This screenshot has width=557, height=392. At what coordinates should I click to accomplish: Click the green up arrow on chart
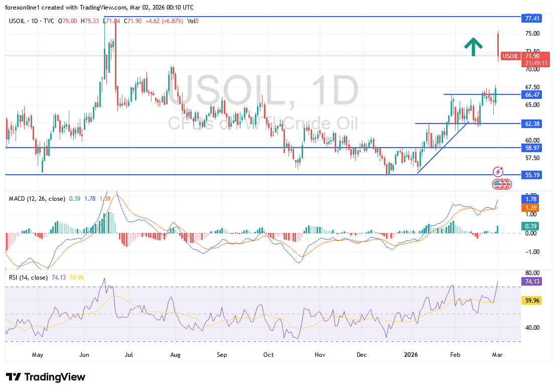click(x=473, y=47)
